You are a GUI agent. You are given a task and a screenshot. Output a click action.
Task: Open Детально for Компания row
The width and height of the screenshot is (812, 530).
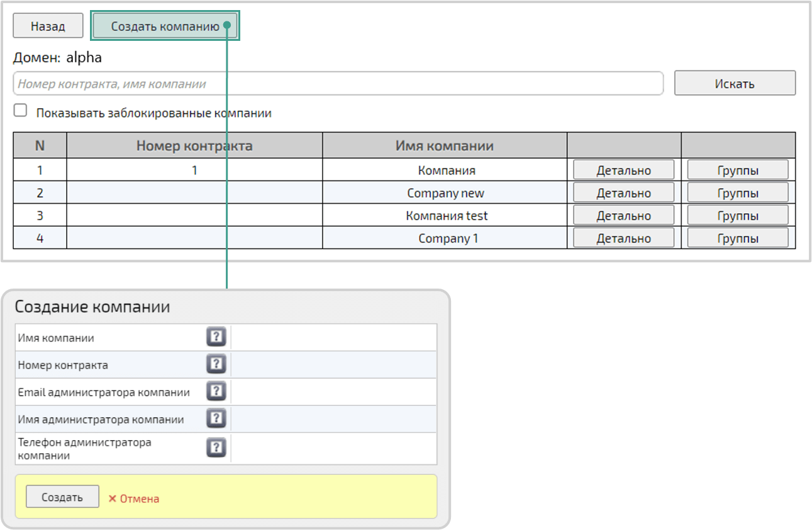(623, 170)
